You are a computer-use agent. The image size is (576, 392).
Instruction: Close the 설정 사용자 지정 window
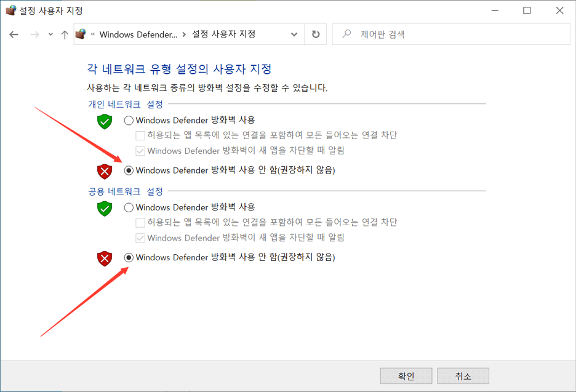(x=559, y=10)
